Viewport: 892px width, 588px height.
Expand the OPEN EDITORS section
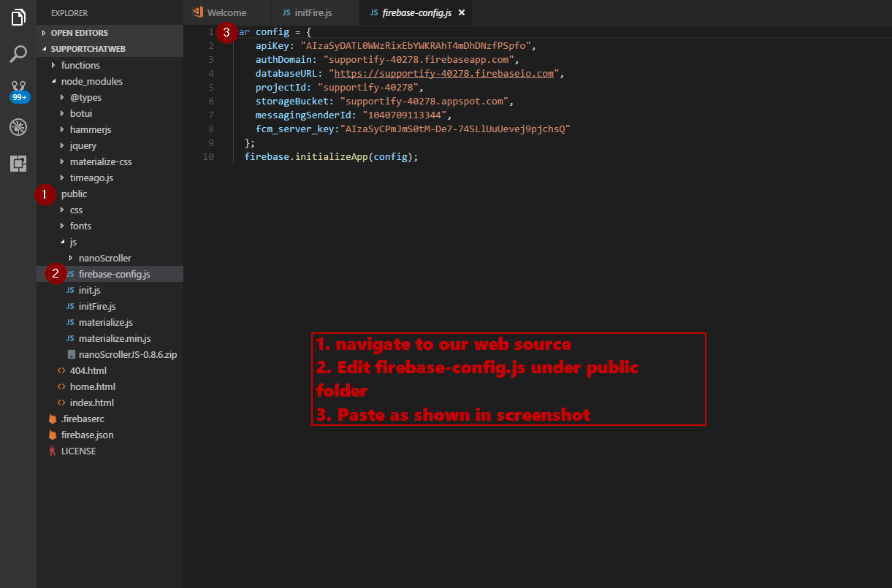pyautogui.click(x=110, y=33)
